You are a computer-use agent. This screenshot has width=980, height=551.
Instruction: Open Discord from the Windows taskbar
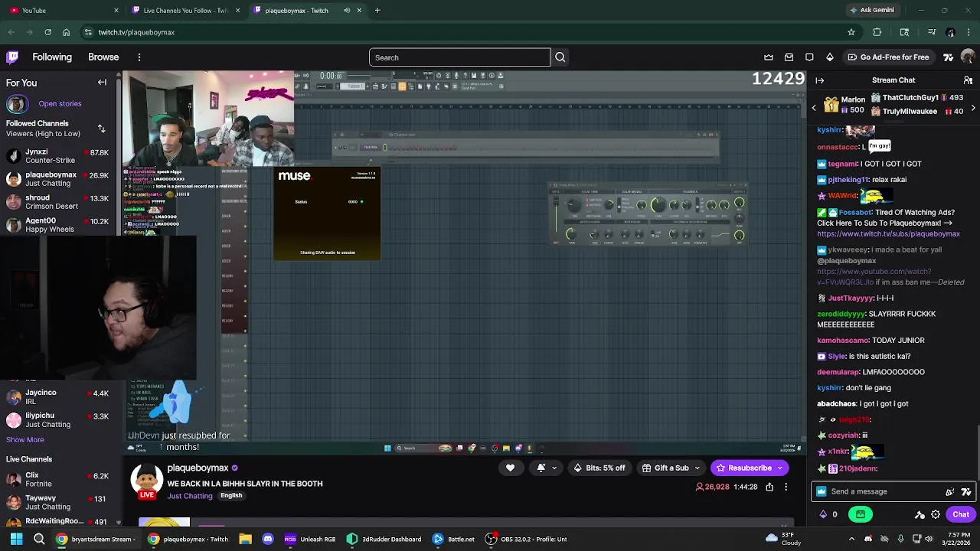pyautogui.click(x=267, y=539)
